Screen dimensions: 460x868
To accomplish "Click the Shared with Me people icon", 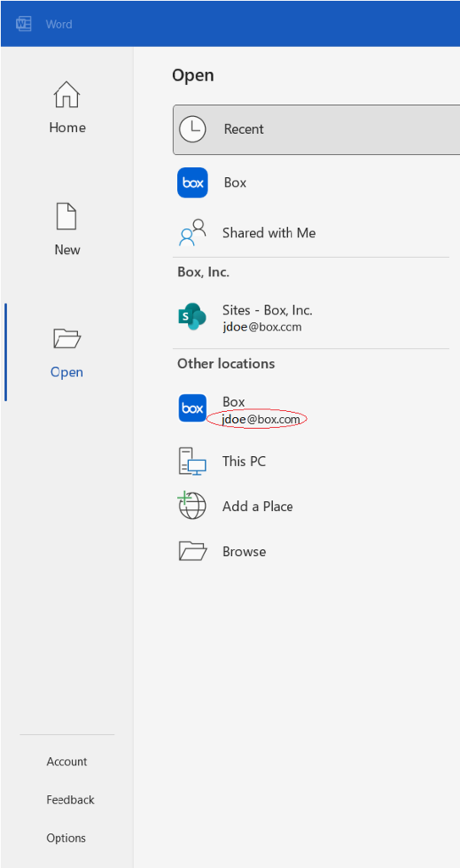I will [192, 232].
